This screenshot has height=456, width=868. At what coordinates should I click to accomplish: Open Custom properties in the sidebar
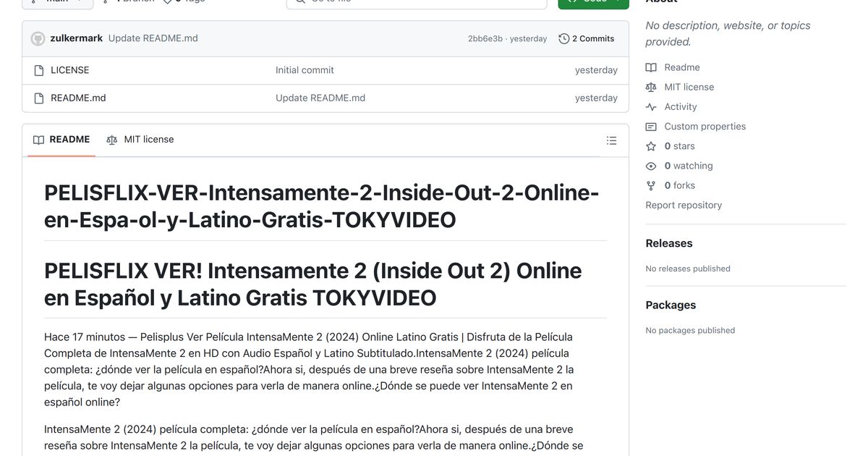[x=705, y=126]
